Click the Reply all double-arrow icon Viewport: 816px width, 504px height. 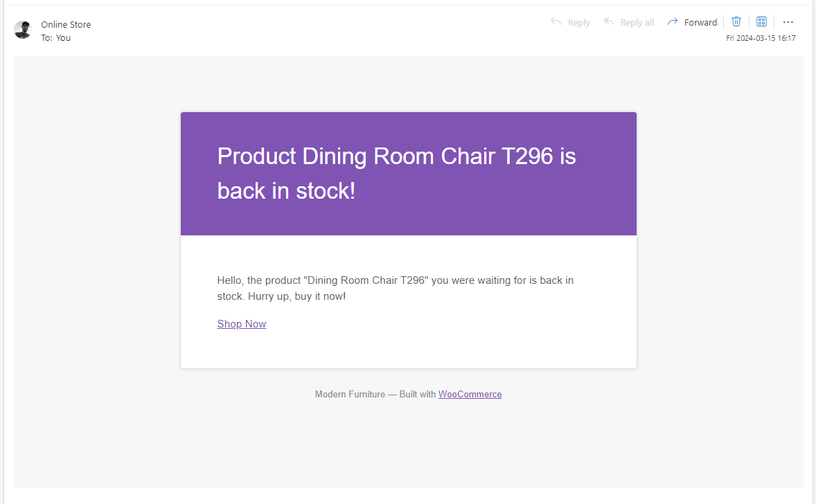(x=608, y=22)
